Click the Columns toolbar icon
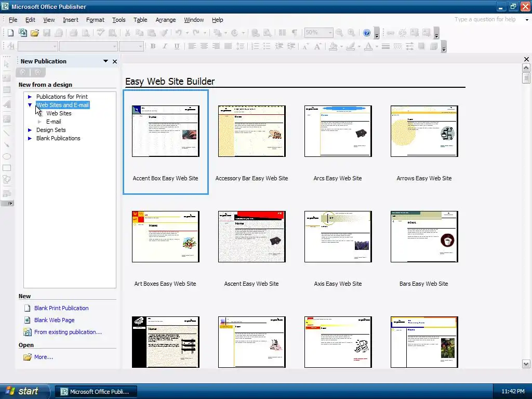Image resolution: width=532 pixels, height=399 pixels. 282,33
